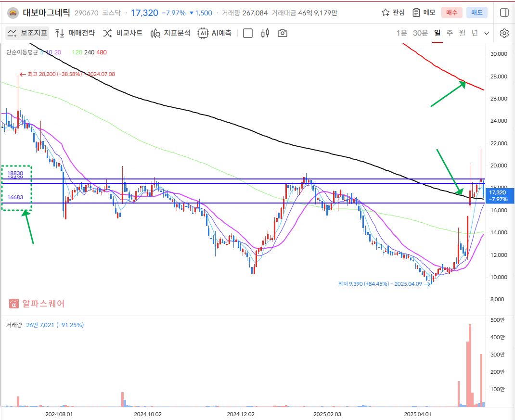This screenshot has height=420, width=515.
Task: Capture the chart with camera icon
Action: pyautogui.click(x=283, y=33)
